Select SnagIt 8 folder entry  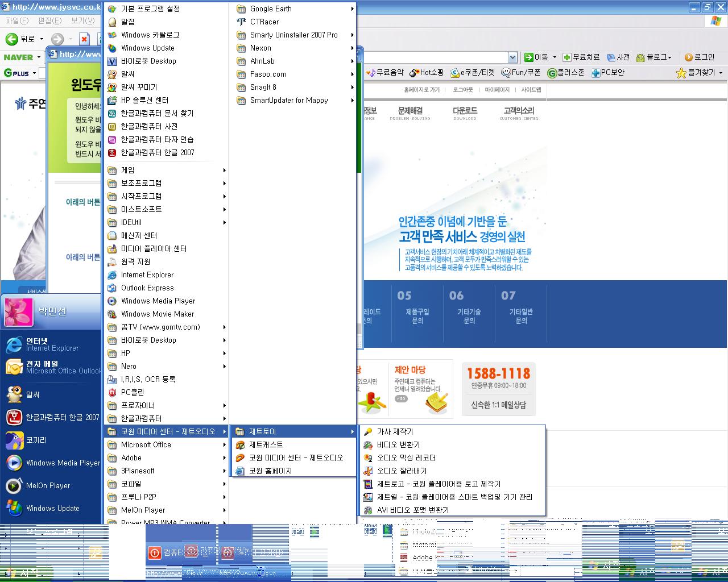click(293, 87)
